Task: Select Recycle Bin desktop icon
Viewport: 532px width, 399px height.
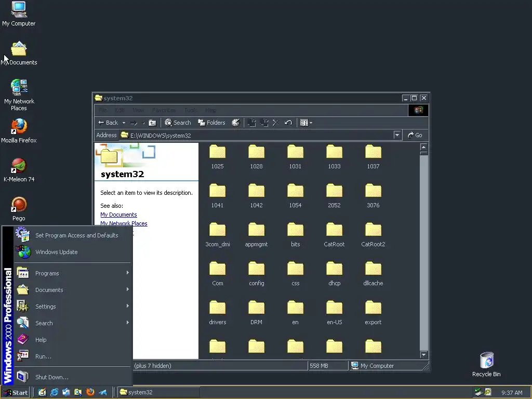Action: tap(486, 364)
